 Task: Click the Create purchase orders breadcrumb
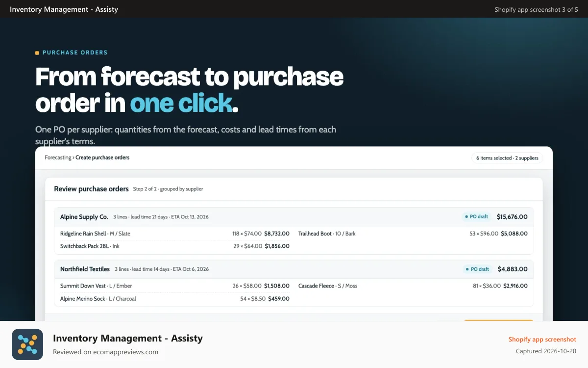[x=102, y=158]
